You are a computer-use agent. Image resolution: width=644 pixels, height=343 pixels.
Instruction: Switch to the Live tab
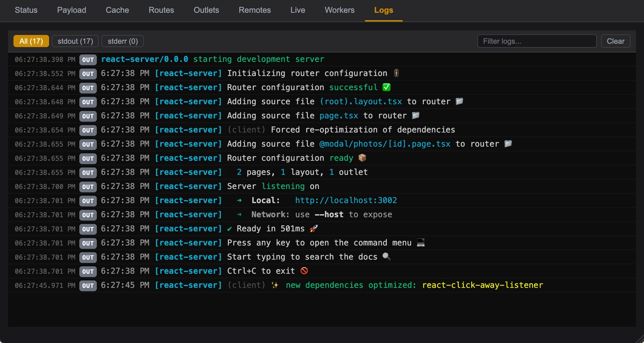click(298, 10)
